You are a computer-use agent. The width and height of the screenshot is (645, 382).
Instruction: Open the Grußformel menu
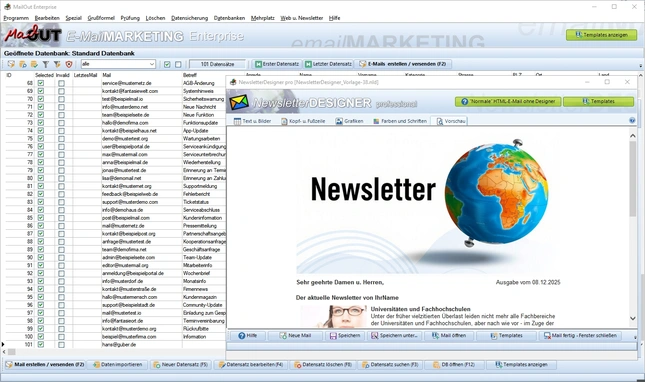(x=101, y=18)
